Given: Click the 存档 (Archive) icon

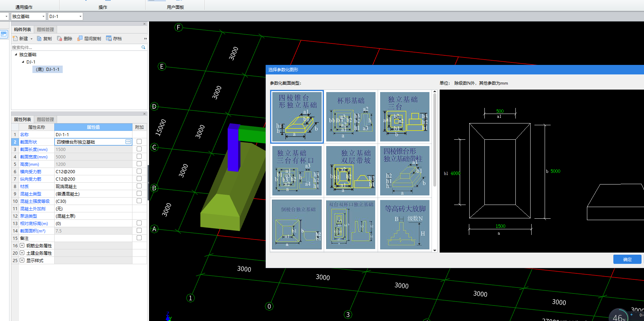Looking at the screenshot, I should pyautogui.click(x=109, y=38).
